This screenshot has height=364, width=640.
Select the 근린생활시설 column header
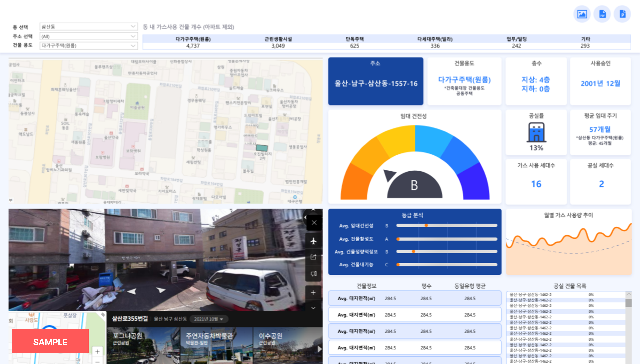[x=278, y=39]
